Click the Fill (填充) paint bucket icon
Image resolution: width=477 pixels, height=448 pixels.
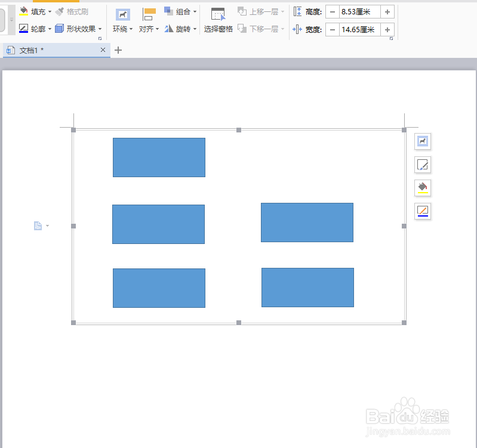[x=23, y=11]
